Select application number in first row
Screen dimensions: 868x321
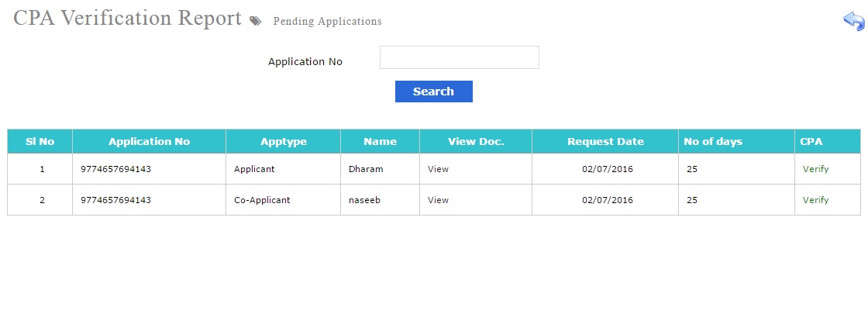click(115, 169)
